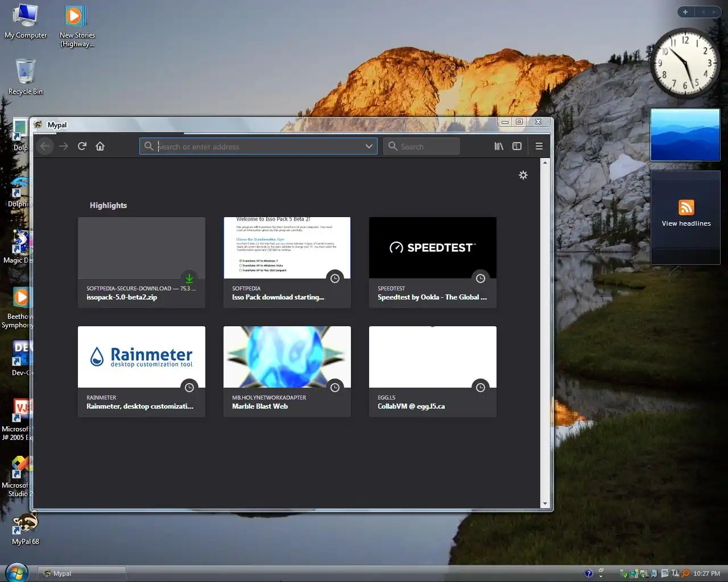
Task: Click the help question mark tray icon
Action: 589,573
